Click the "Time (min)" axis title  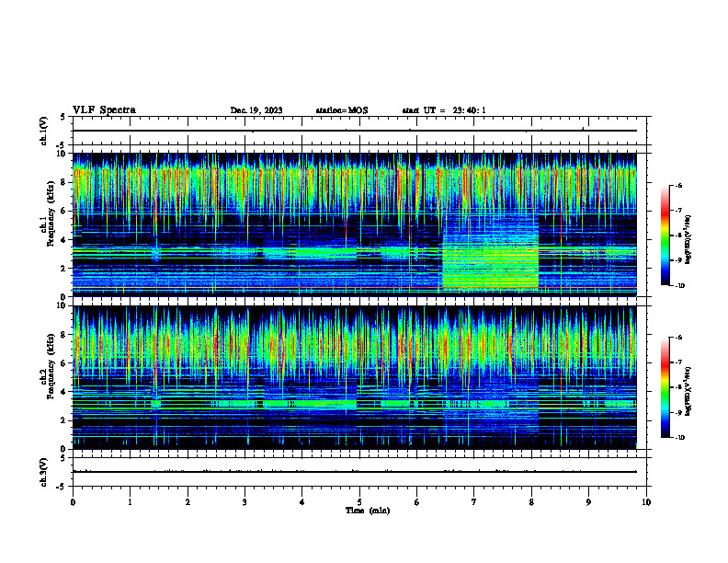368,511
